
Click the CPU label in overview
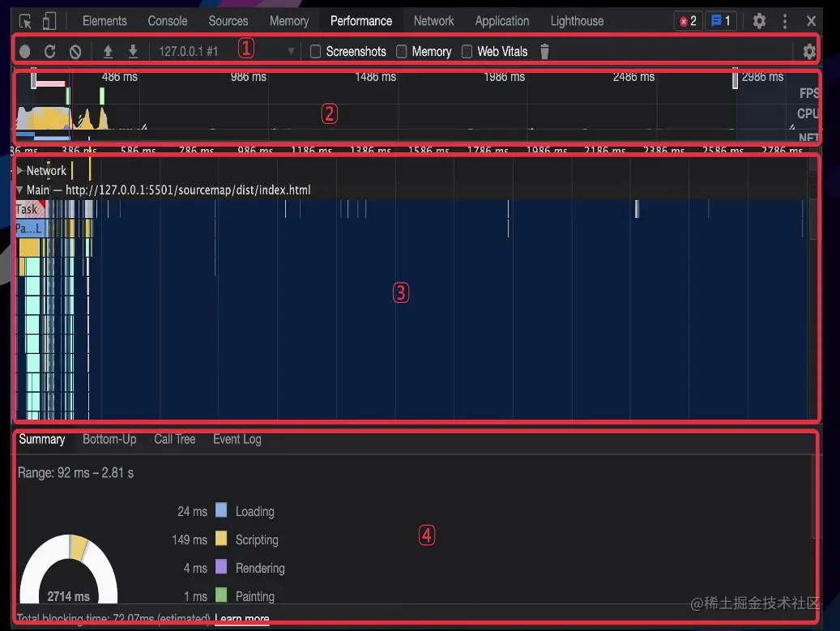point(808,113)
